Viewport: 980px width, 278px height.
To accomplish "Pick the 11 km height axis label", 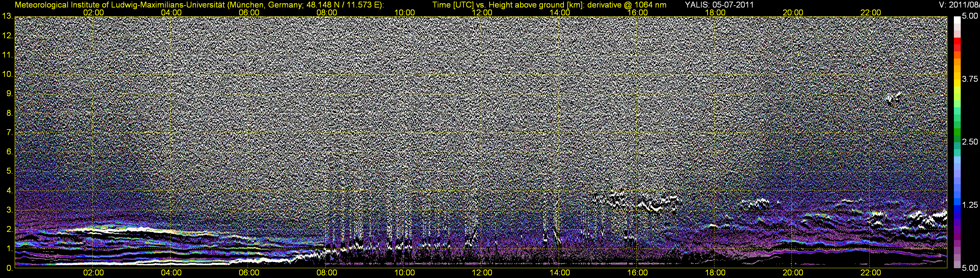I will [7, 55].
